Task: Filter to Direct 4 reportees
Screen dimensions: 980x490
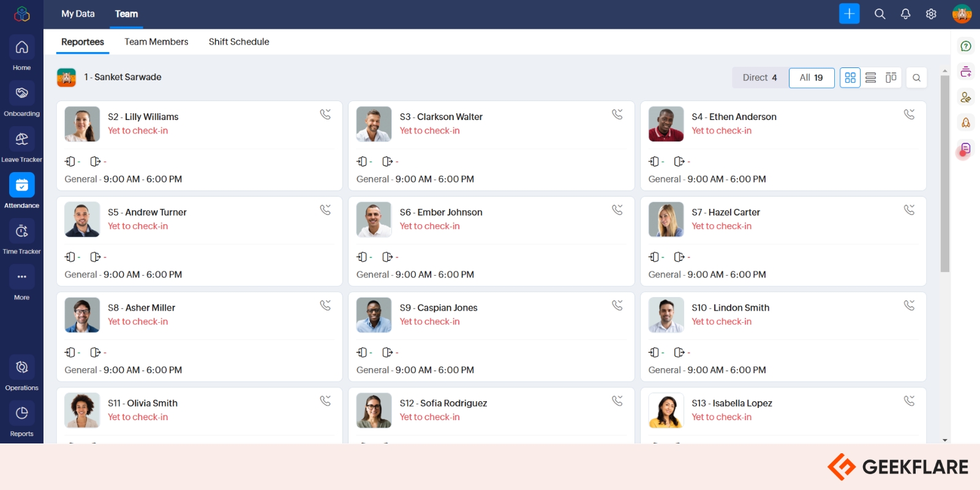Action: (760, 78)
